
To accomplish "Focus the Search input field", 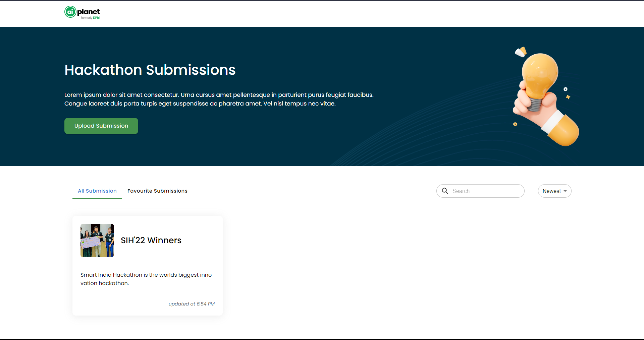I will point(480,191).
